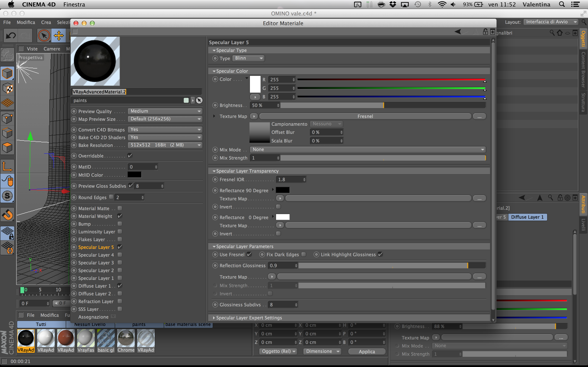Click the back arrow in Material Editor
Image resolution: width=588 pixels, height=367 pixels.
click(x=458, y=32)
